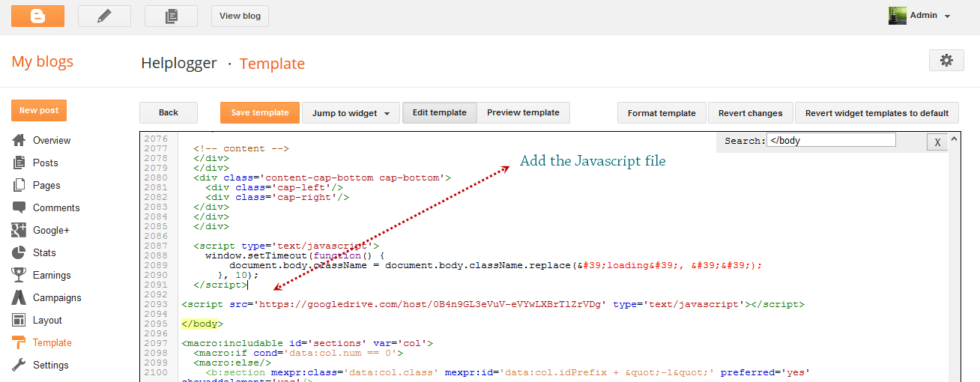Click Revert changes button
Viewport: 980px width, 382px height.
click(x=750, y=113)
